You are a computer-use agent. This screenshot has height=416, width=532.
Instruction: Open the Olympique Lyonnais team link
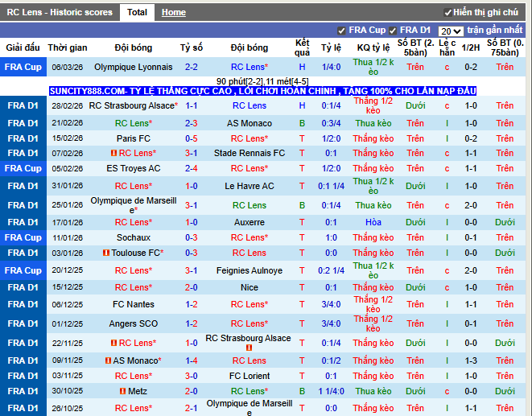pyautogui.click(x=133, y=68)
